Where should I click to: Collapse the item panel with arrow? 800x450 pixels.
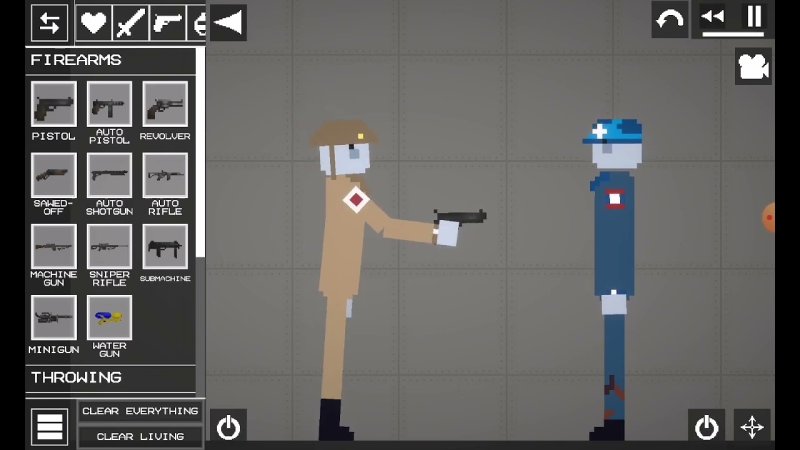point(228,22)
